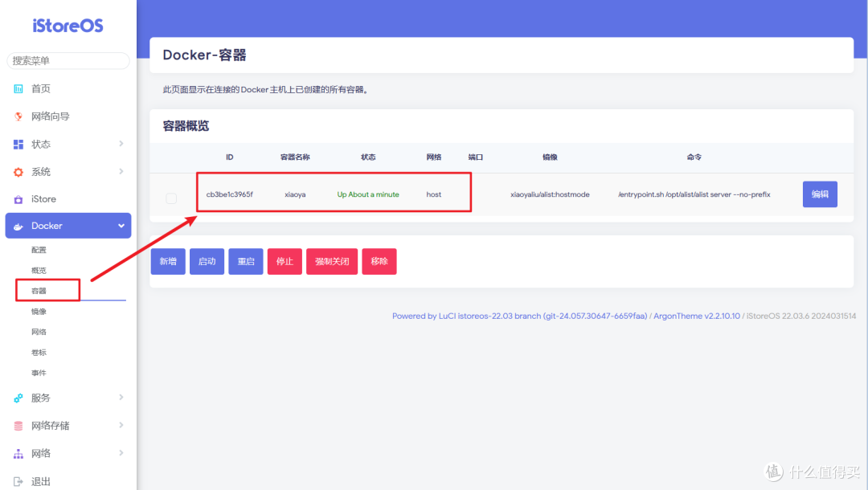The image size is (868, 490).
Task: Select 退出 to log out
Action: pos(41,482)
